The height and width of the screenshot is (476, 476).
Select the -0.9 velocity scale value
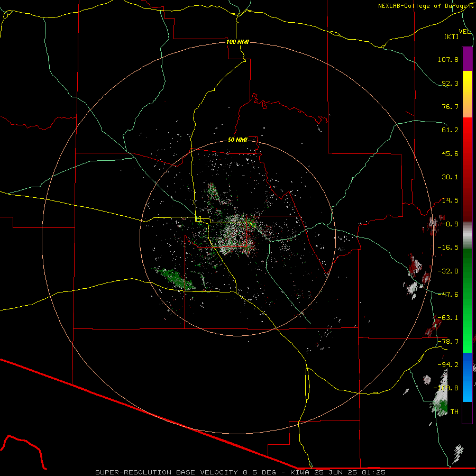point(450,224)
